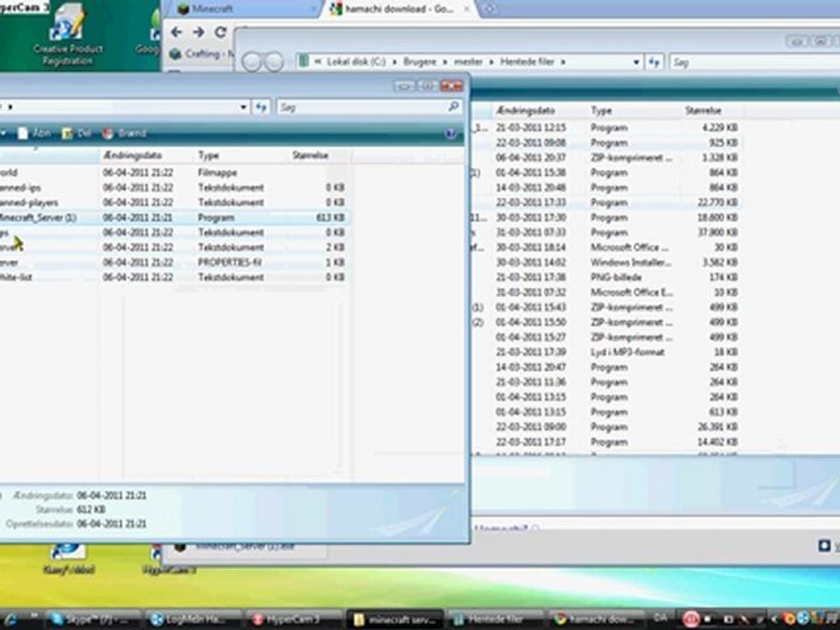Viewport: 840px width, 630px height.
Task: Refresh the front Explorer window address bar
Action: [x=261, y=107]
